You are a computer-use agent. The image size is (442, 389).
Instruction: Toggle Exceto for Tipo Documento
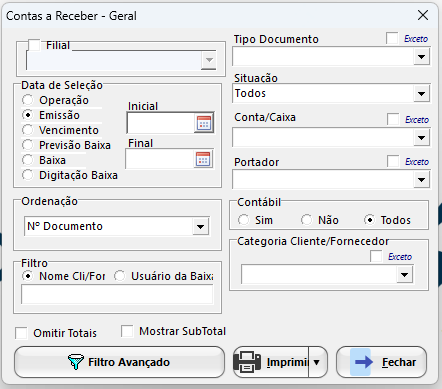392,38
